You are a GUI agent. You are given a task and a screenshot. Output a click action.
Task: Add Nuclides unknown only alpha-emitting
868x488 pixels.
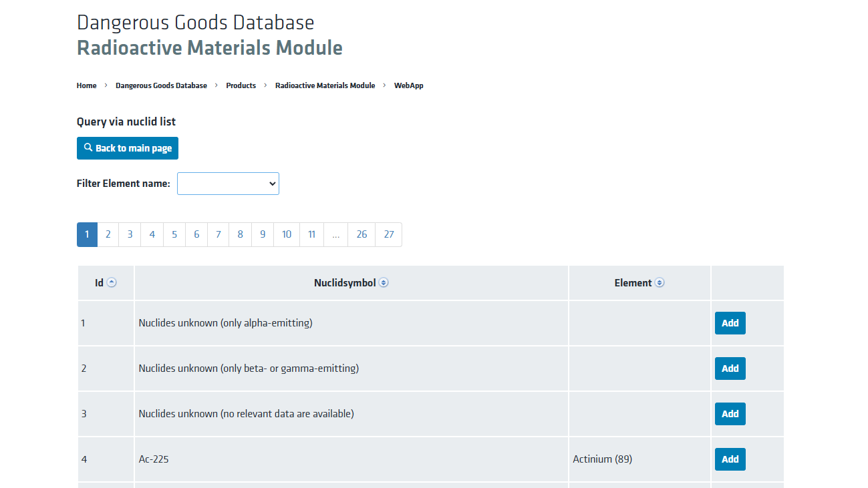[x=730, y=323]
